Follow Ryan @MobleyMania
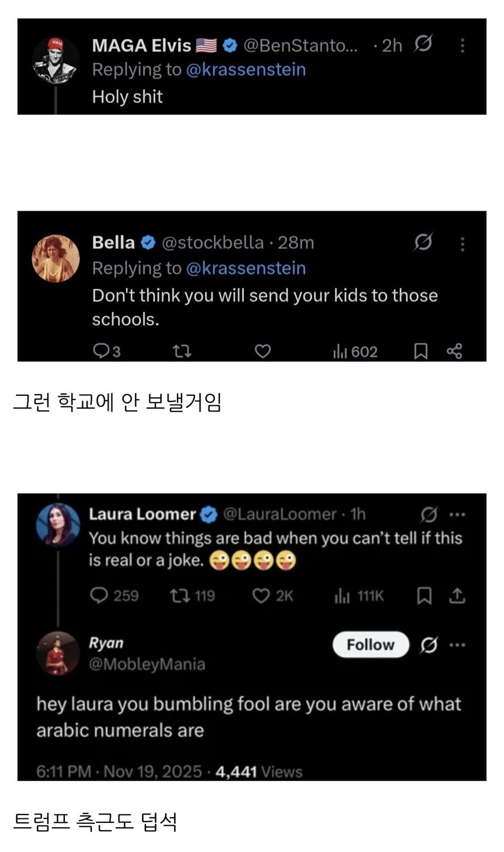The image size is (504, 852). pyautogui.click(x=370, y=645)
